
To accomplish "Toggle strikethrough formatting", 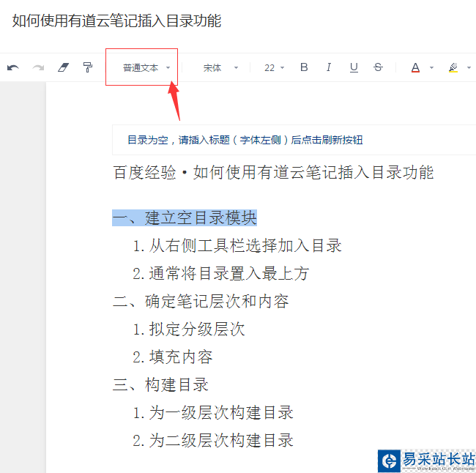I will (x=378, y=67).
